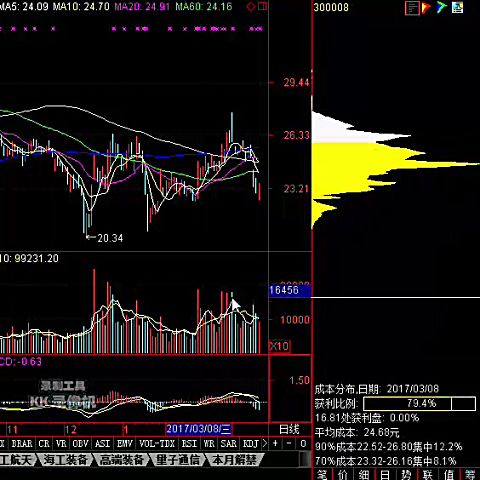480x480 pixels.
Task: Click the blue and green arrow icon
Action: click(x=441, y=7)
